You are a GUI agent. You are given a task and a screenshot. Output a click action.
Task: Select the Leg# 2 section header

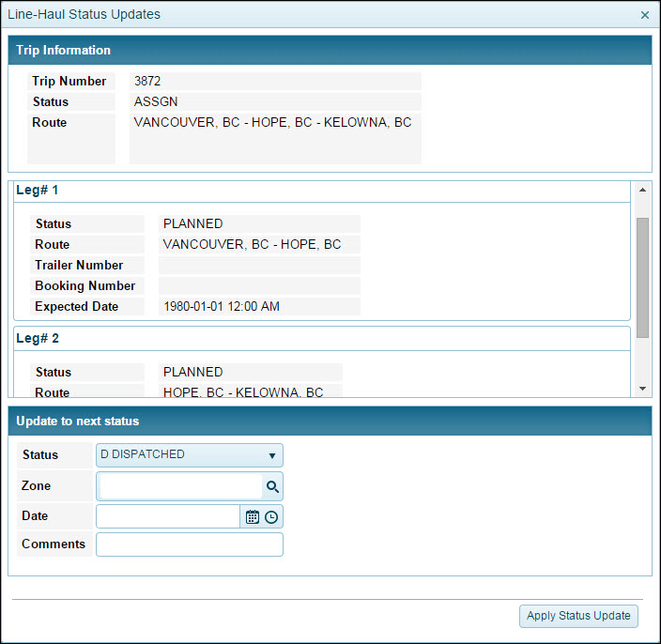coord(319,338)
